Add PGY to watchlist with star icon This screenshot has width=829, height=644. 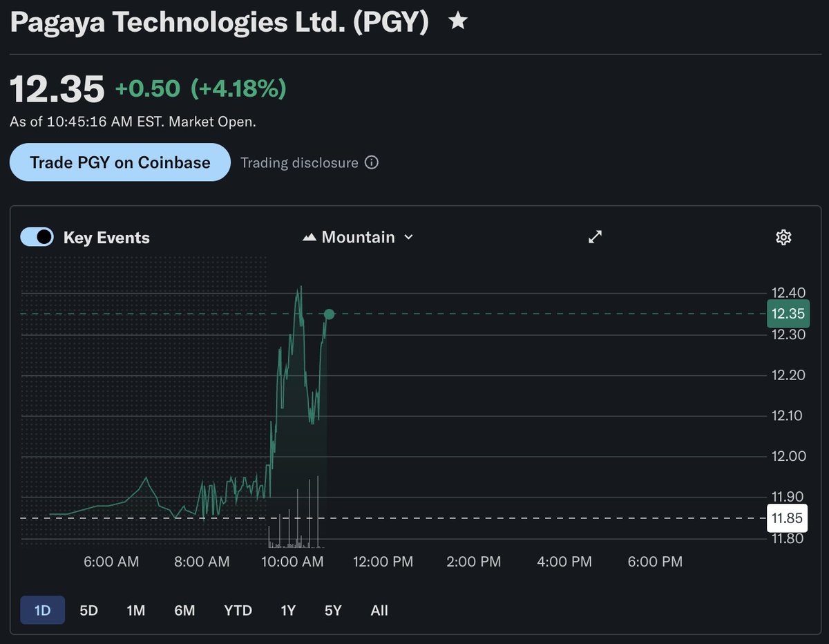coord(457,22)
